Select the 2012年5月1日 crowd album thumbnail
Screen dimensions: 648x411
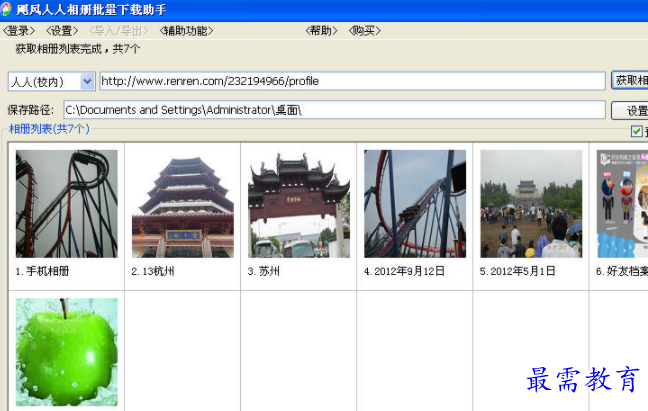(531, 204)
